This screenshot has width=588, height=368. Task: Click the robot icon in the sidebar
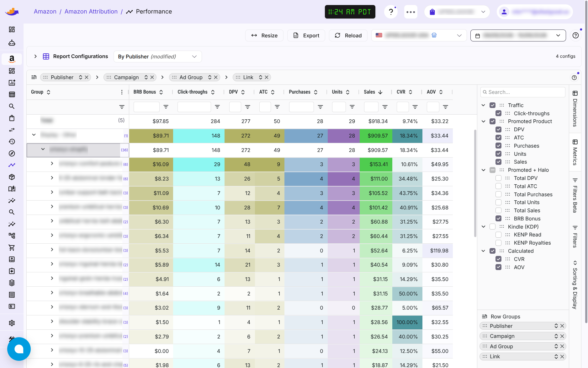[12, 43]
